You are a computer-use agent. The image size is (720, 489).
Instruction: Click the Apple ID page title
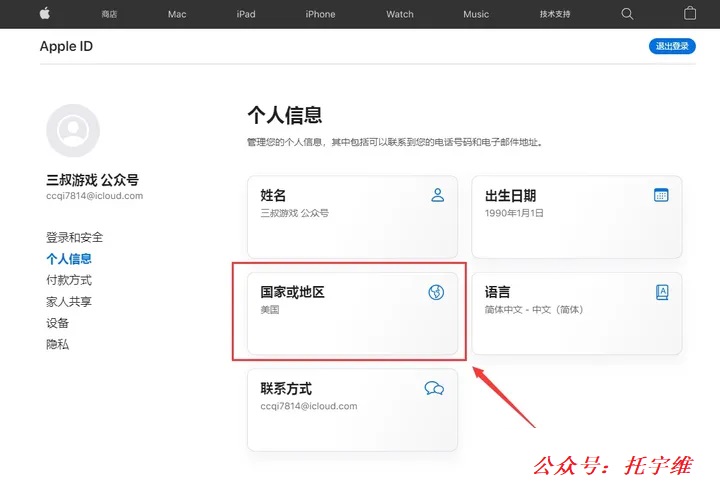click(66, 46)
